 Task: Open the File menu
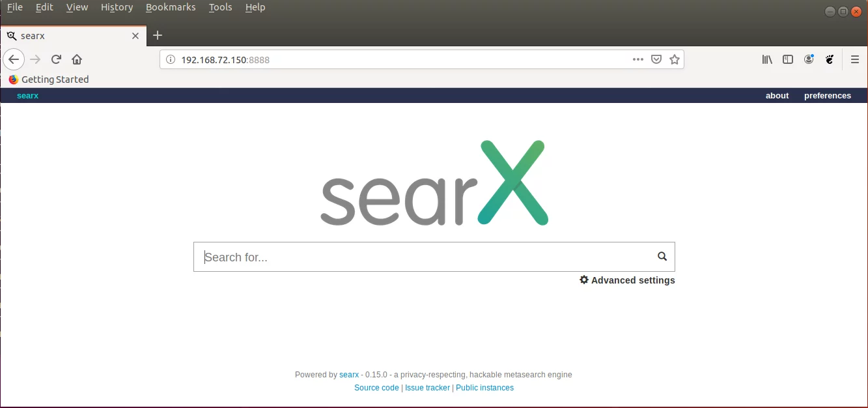[14, 7]
